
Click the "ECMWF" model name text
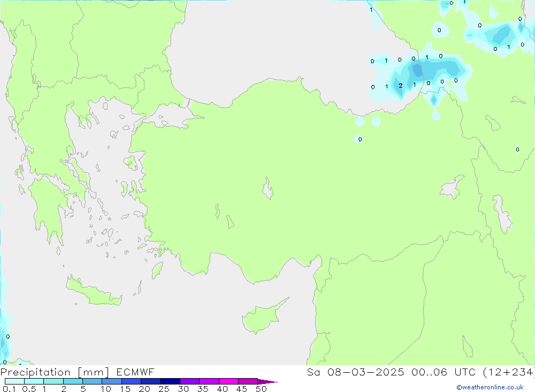(x=135, y=372)
